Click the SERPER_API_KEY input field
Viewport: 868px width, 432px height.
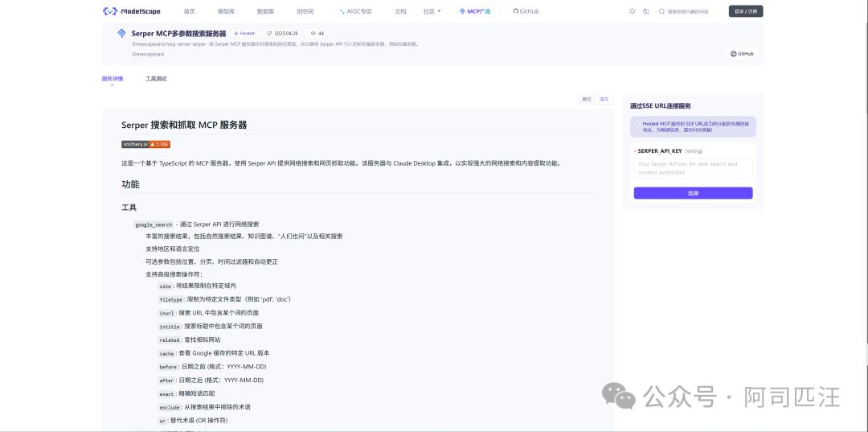click(x=693, y=168)
